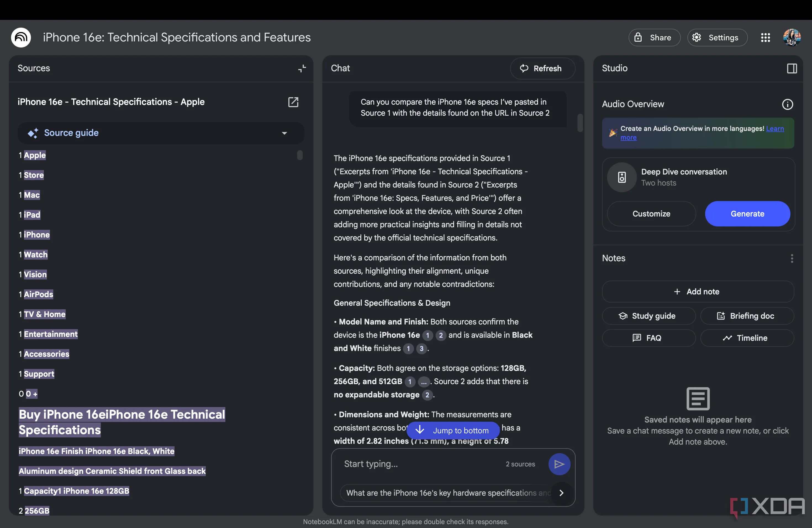Image resolution: width=812 pixels, height=528 pixels.
Task: Click the NotebookLM logo icon
Action: click(x=21, y=37)
